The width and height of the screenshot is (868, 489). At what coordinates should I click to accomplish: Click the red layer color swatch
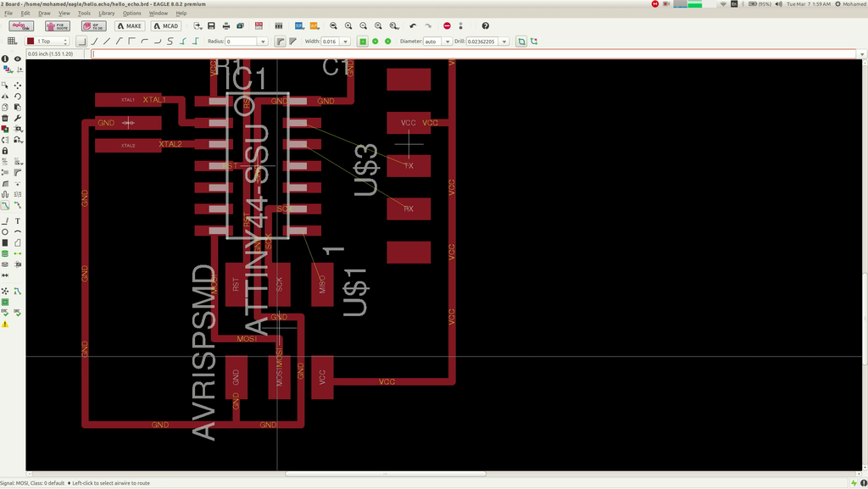coord(31,42)
